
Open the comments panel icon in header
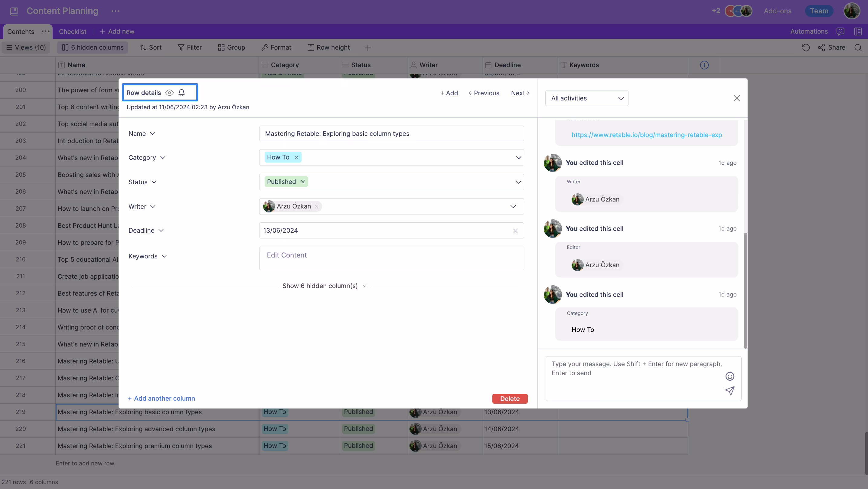click(840, 31)
